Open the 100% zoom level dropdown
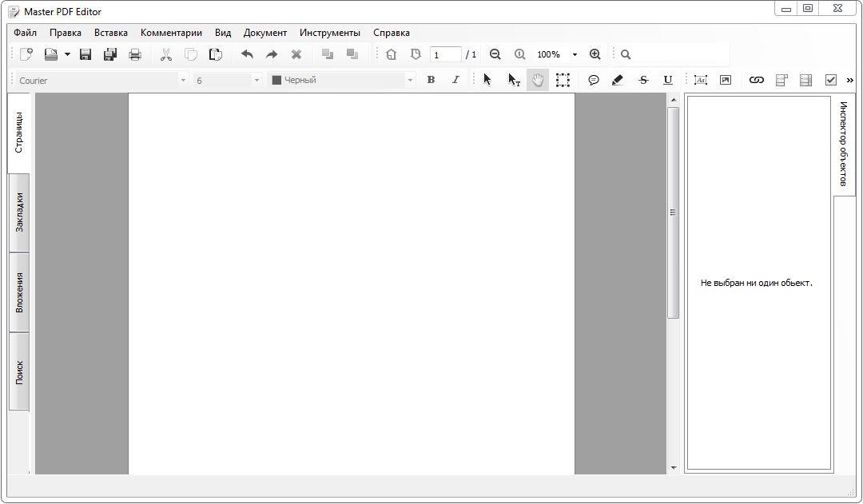Screen dimensions: 863x504 coord(575,54)
